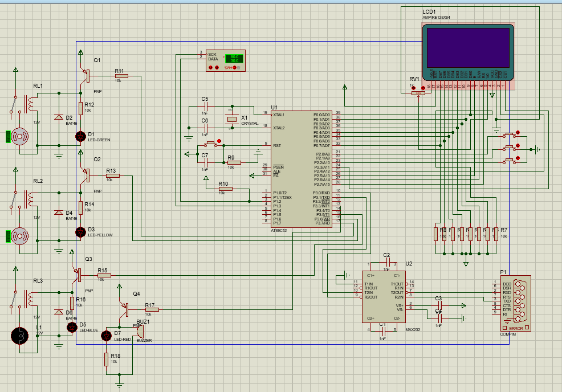Click the AT89C52 part name text
562x392 pixels.
click(x=279, y=230)
